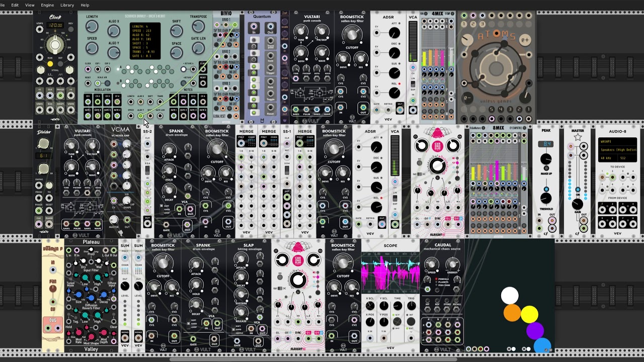Select button 4 on the Atoms module

tap(501, 109)
